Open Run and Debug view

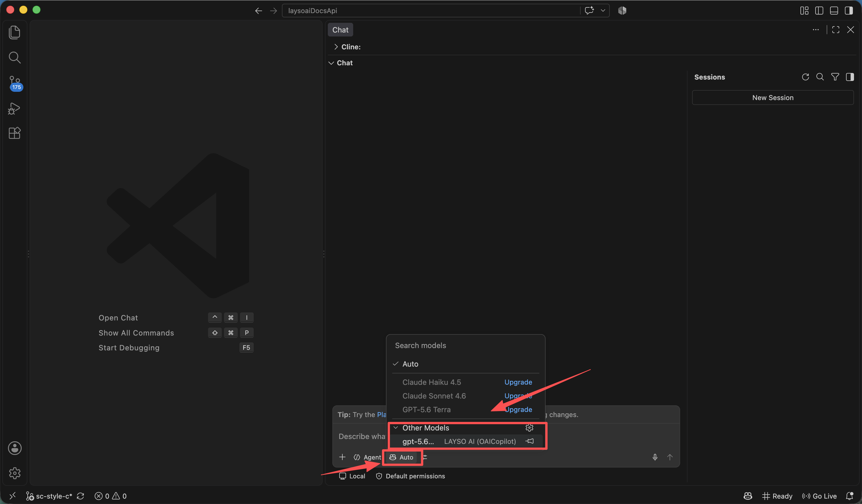click(x=14, y=108)
